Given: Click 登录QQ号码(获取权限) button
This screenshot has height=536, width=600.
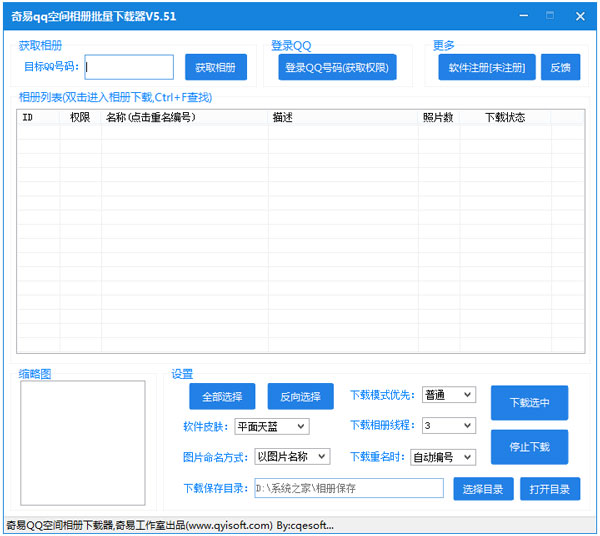Looking at the screenshot, I should [337, 67].
